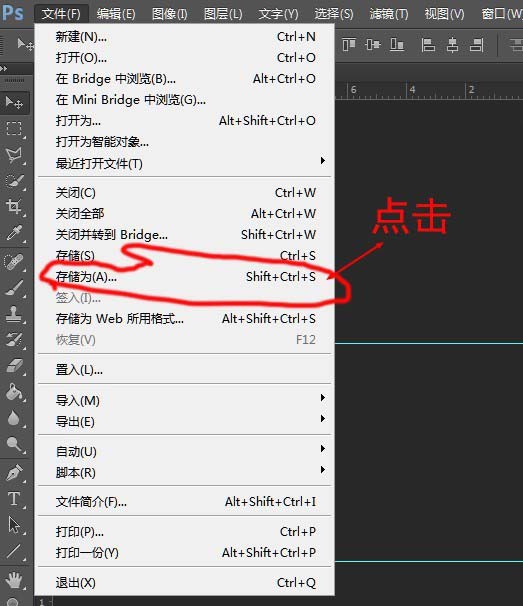Select the Move tool in toolbar
Image resolution: width=523 pixels, height=606 pixels.
point(14,103)
